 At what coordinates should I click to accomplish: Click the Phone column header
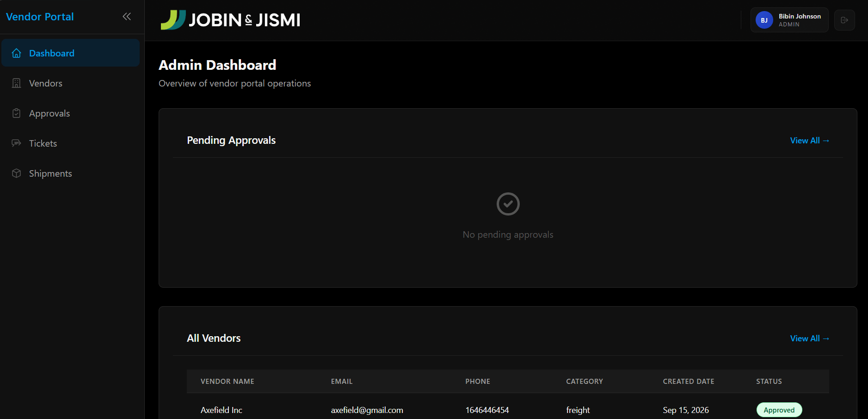pyautogui.click(x=478, y=382)
